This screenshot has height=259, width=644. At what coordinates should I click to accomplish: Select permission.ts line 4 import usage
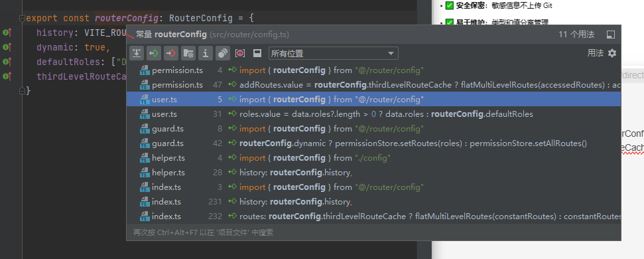[x=373, y=70]
